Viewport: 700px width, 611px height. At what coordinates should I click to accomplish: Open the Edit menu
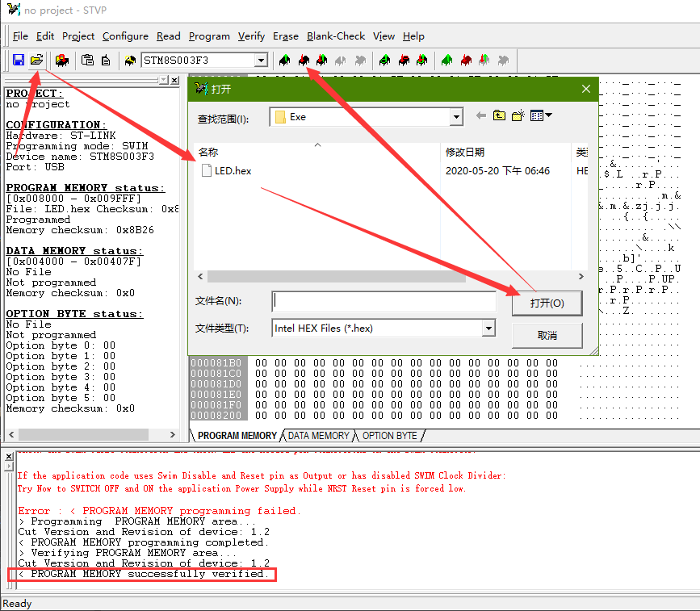[x=45, y=36]
